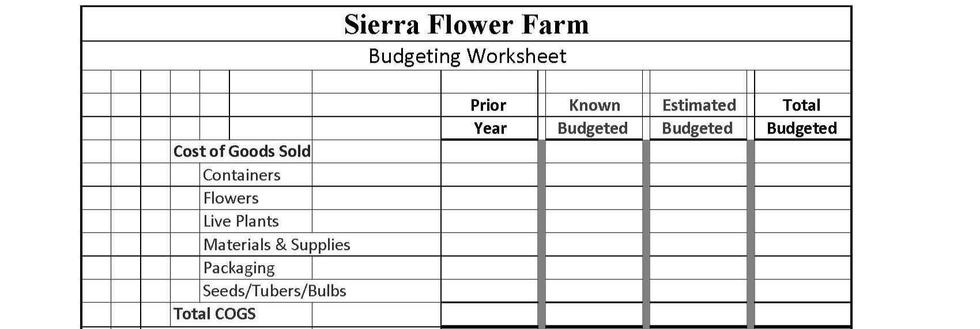Click the Estimated Budgeted cell for Live Plants
The height and width of the screenshot is (329, 980).
[x=698, y=221]
